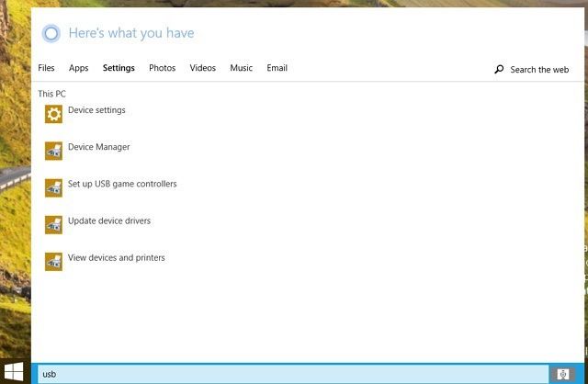Switch to the Files tab
Viewport: 588px width, 384px height.
tap(46, 68)
